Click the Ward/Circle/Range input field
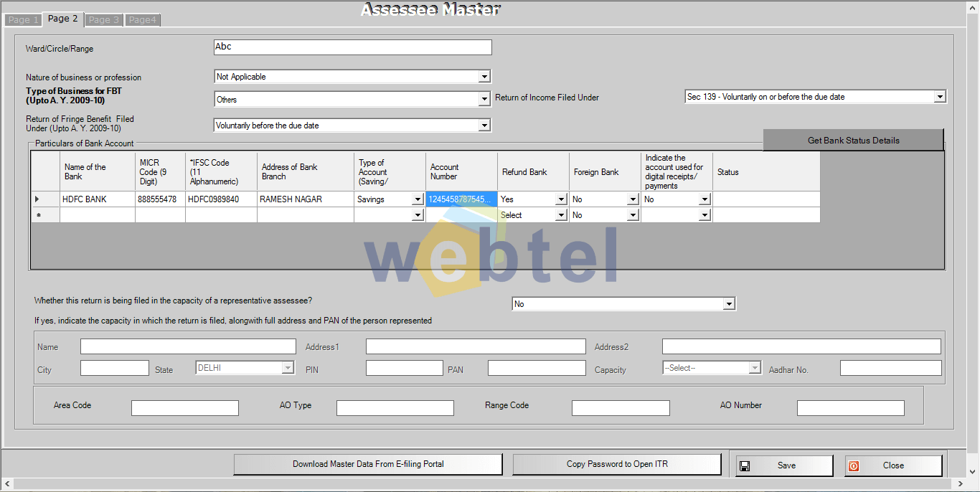Viewport: 980px width, 492px height. 353,47
